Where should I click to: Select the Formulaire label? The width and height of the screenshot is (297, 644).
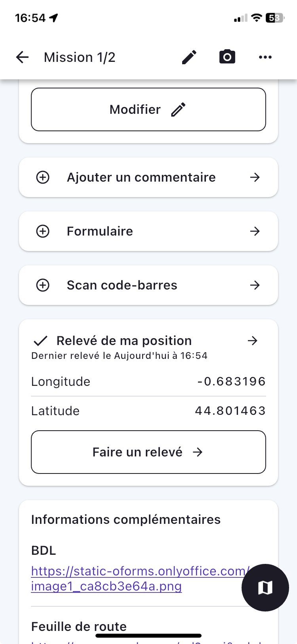coord(100,231)
